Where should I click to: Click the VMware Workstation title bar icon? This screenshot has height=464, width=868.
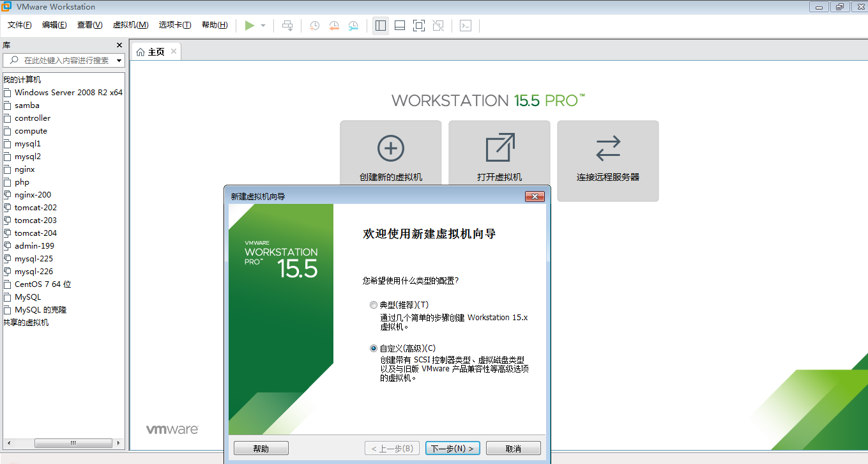(6, 6)
